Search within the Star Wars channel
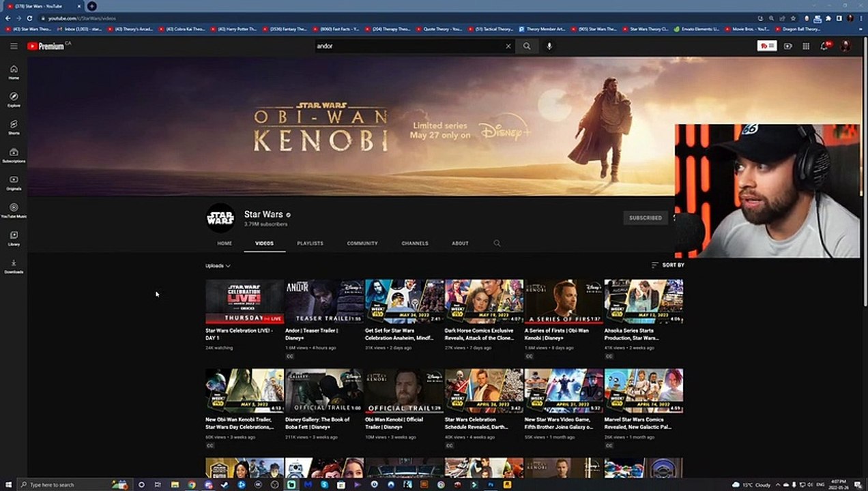 point(497,243)
